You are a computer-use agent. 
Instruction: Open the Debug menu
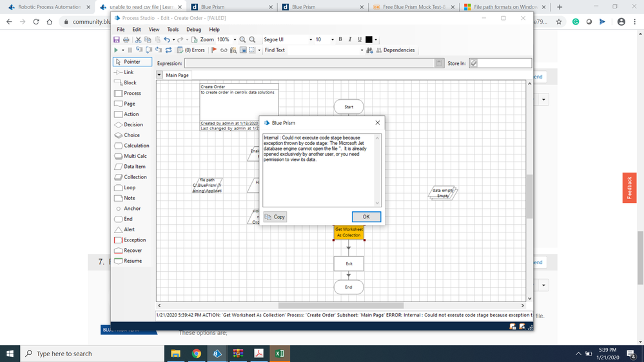[193, 30]
